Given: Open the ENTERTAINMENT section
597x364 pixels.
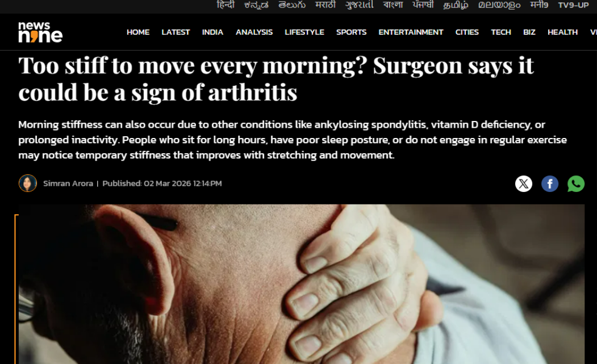Looking at the screenshot, I should coord(411,32).
